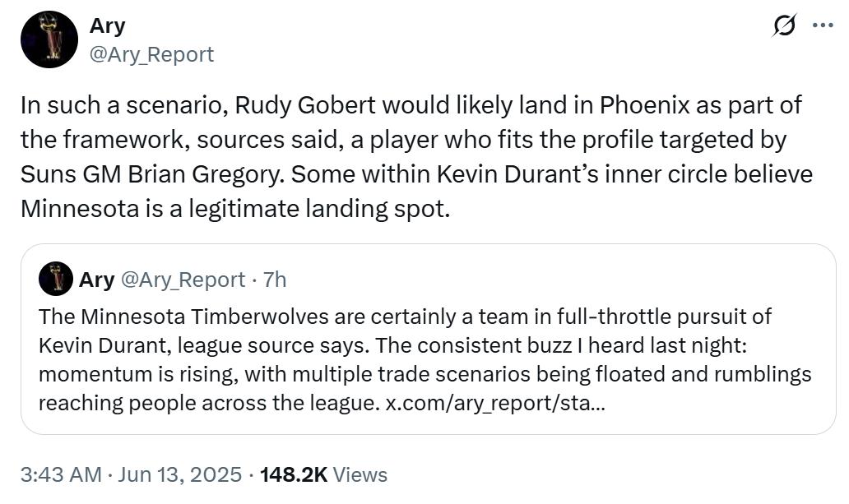View the 148.2K Views count
The width and height of the screenshot is (849, 504).
click(324, 474)
